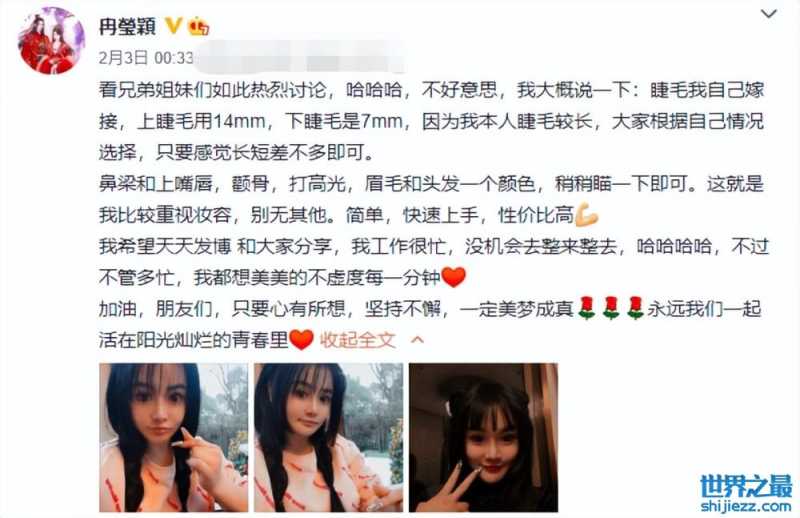Screen dimensions: 800x518
Task: Click the upward caret beside 收起全文
Action: tap(417, 340)
